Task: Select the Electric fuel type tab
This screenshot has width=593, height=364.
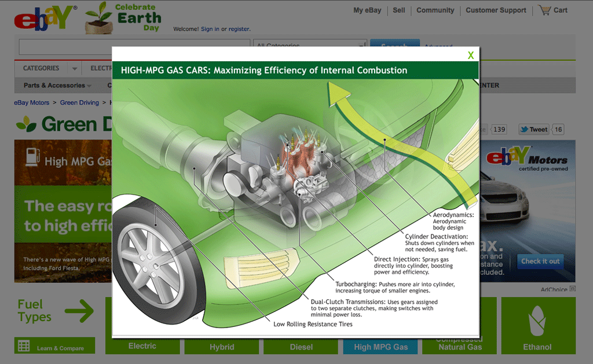Action: point(142,346)
